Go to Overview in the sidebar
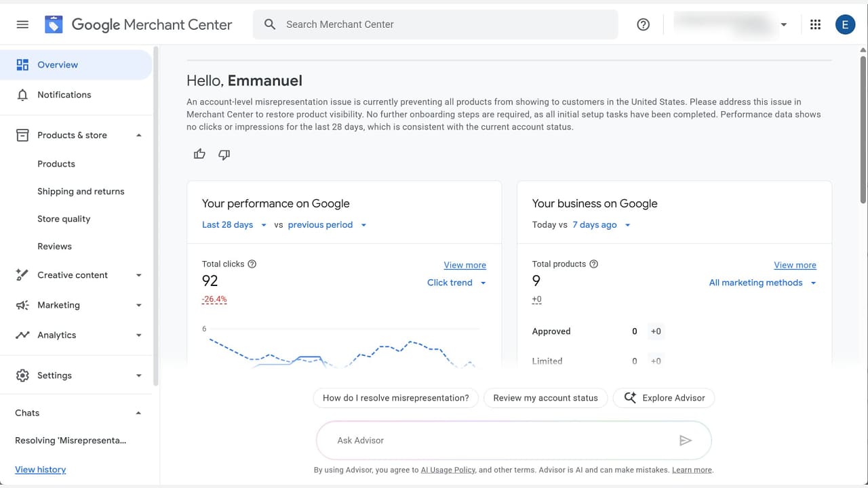 point(76,65)
